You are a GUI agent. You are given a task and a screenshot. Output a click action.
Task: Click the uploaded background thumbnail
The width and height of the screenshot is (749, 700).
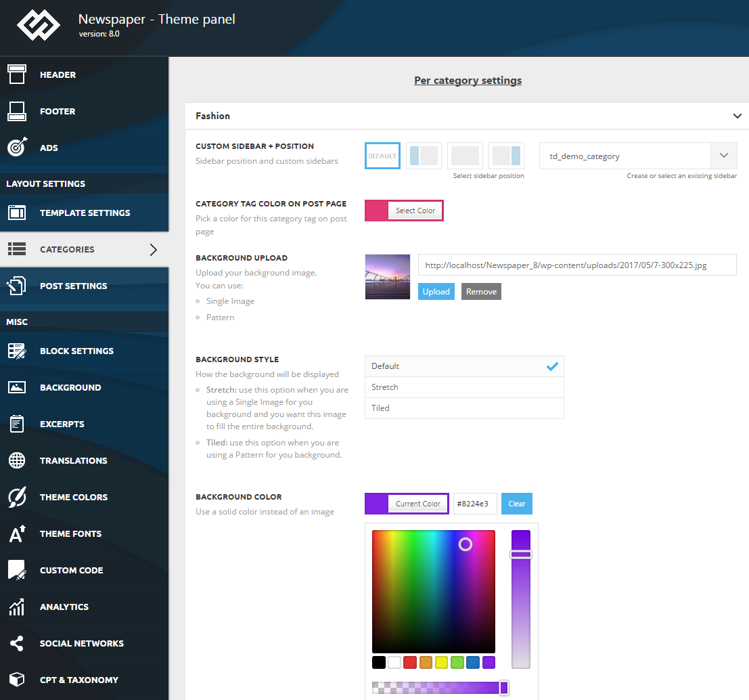click(388, 277)
